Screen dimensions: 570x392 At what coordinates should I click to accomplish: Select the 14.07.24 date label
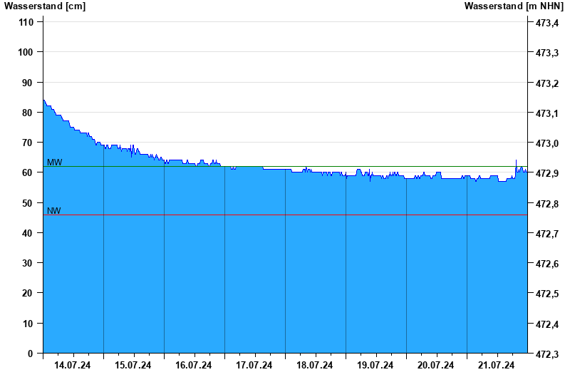pos(73,365)
